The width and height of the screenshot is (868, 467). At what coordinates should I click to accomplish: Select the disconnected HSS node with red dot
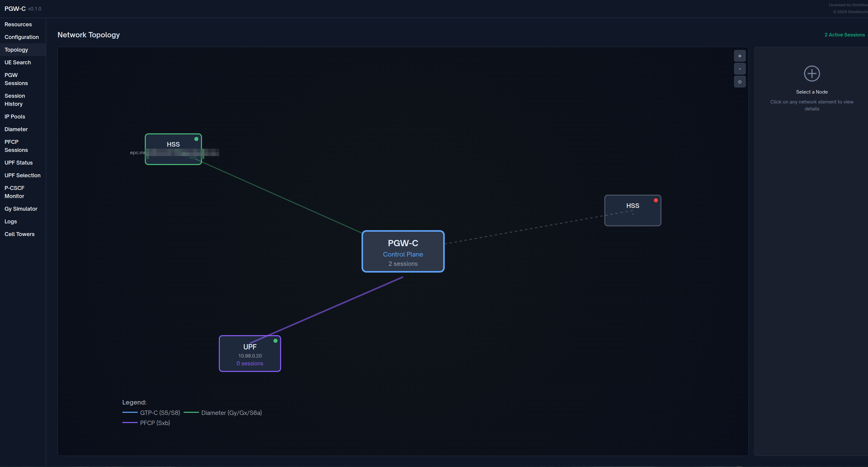point(633,210)
